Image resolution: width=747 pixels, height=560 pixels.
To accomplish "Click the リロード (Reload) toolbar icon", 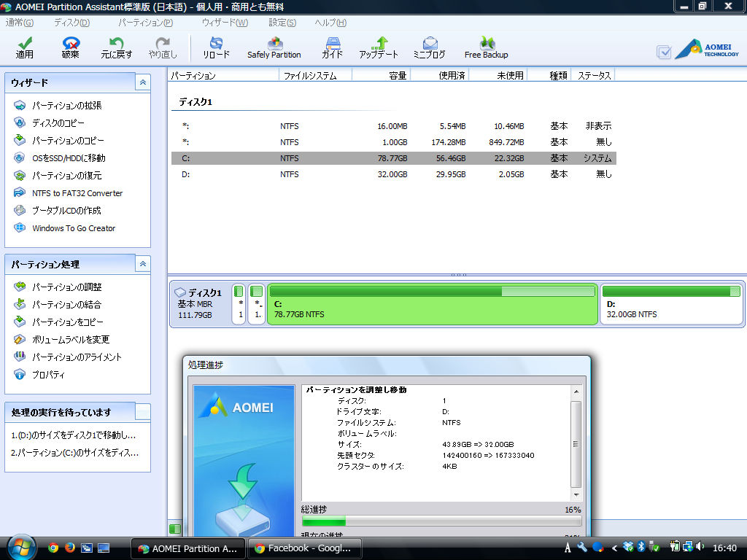I will (x=216, y=47).
